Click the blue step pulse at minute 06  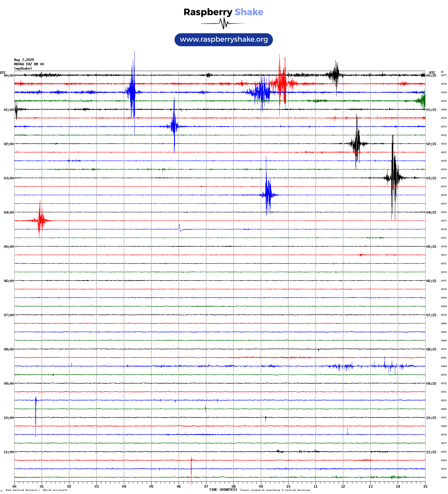(x=180, y=228)
